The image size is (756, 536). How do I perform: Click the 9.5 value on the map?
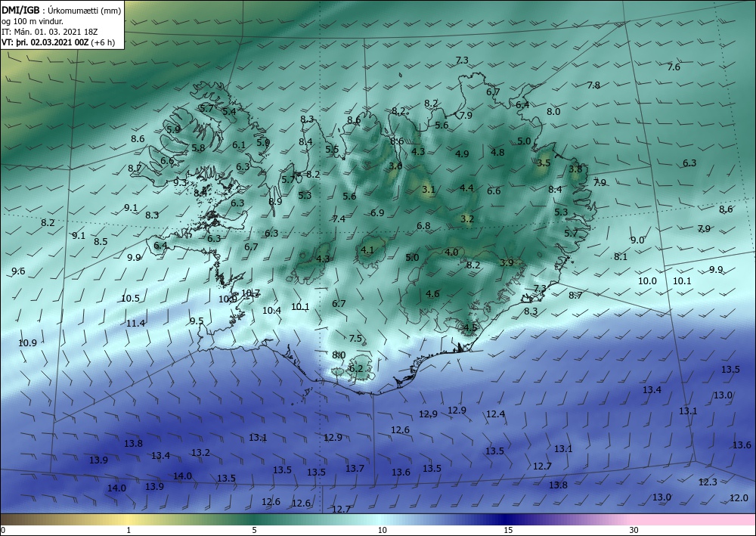[x=197, y=321]
